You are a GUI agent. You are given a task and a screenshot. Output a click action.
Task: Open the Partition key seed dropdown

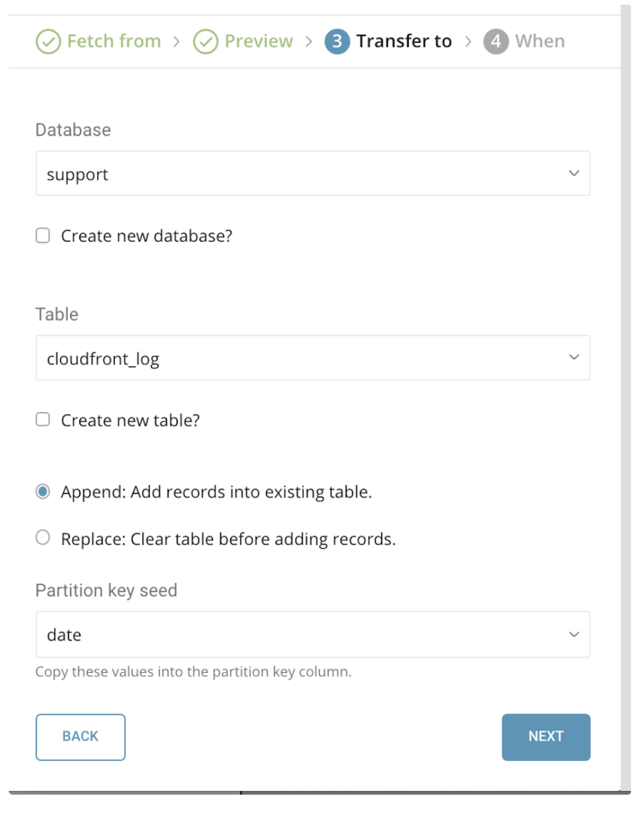pyautogui.click(x=313, y=634)
